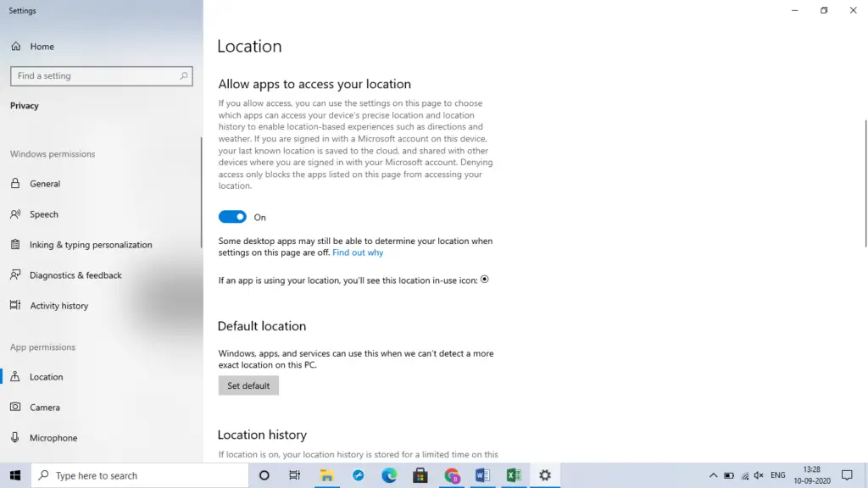Click the clipboard icon beside Inking & typing

point(15,244)
